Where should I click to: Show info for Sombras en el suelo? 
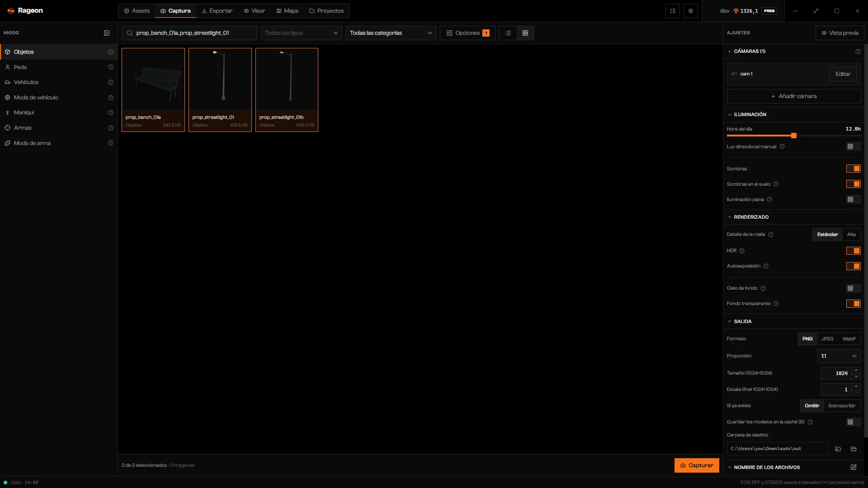coord(776,184)
